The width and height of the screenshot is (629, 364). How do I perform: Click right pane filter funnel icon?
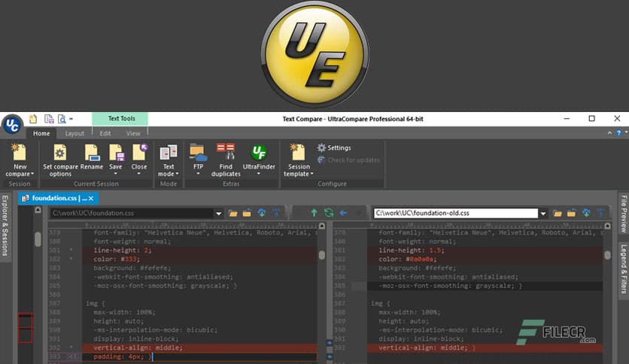pos(600,213)
